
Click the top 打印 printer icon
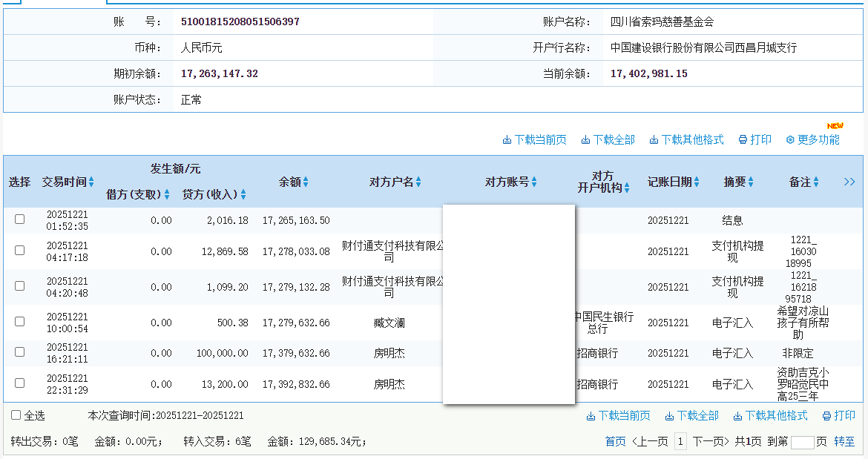743,140
